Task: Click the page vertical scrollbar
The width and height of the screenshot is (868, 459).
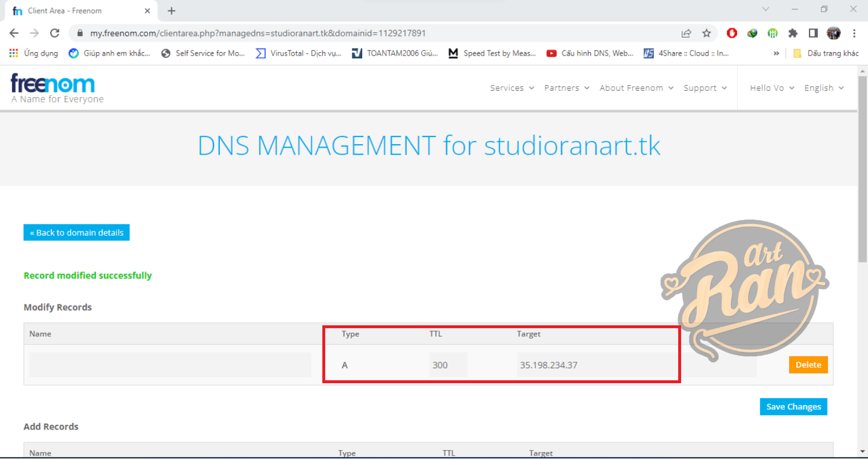Action: (x=862, y=168)
